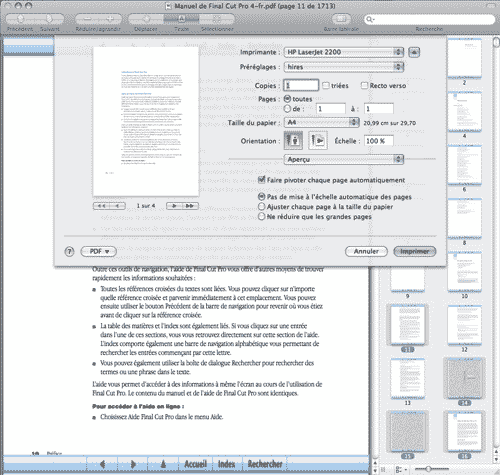Viewport: 500px width, 475px height.
Task: Click the Copies number field
Action: coord(301,85)
